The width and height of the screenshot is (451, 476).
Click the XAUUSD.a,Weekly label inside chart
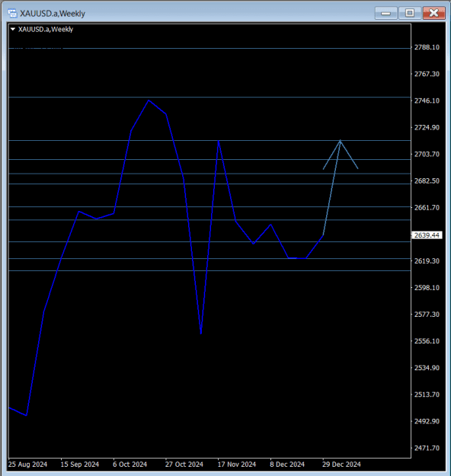click(x=46, y=29)
